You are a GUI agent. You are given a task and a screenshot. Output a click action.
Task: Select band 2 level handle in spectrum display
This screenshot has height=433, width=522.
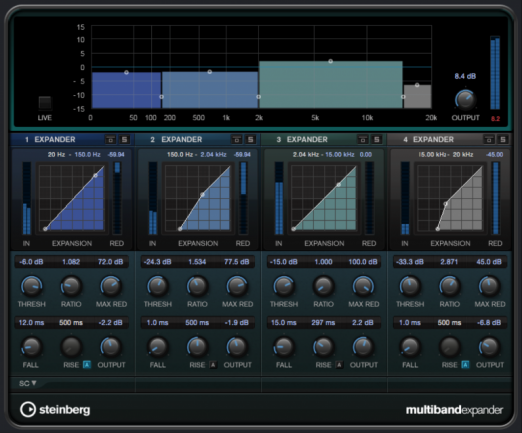[210, 72]
